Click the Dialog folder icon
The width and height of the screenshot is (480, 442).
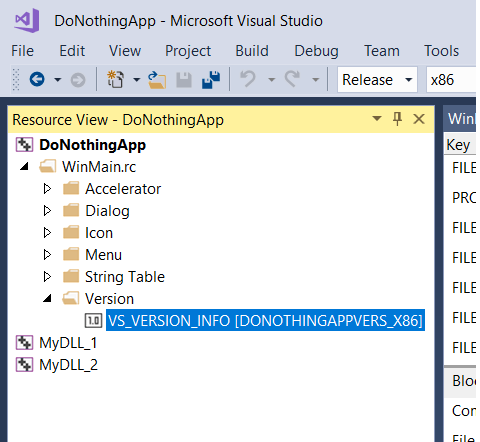tap(71, 210)
